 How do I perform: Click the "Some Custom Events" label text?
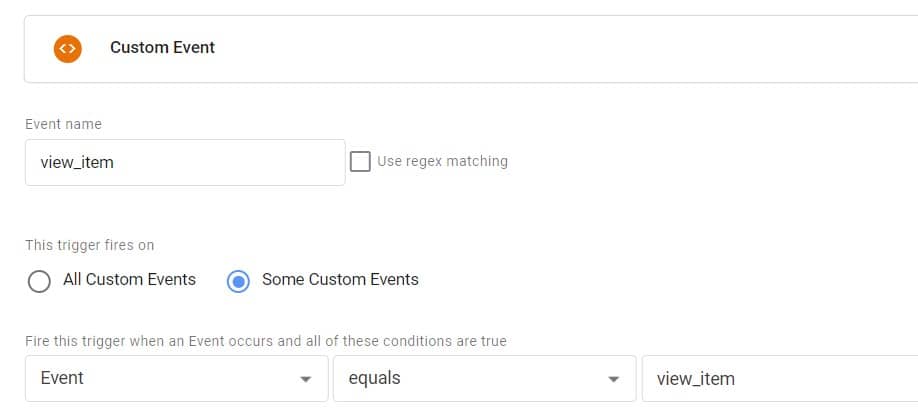(340, 280)
